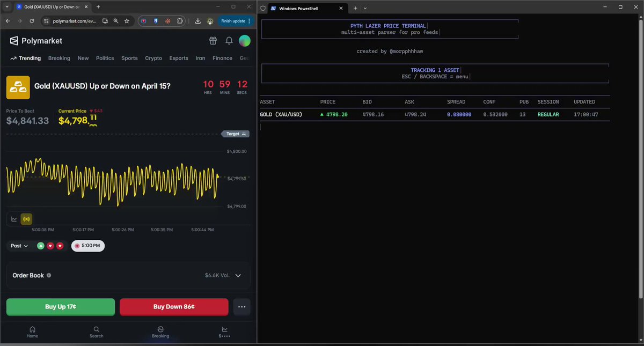This screenshot has height=346, width=644.
Task: Select the Esports category tab
Action: (x=179, y=58)
